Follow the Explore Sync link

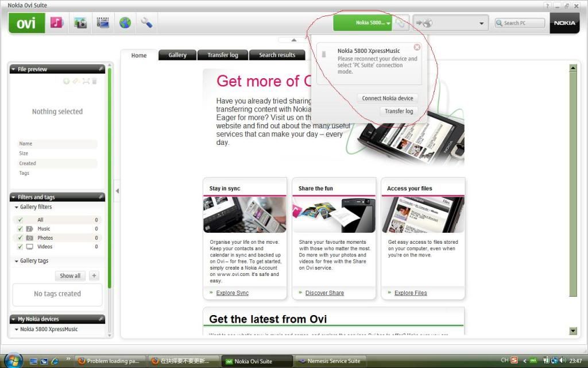(x=232, y=293)
